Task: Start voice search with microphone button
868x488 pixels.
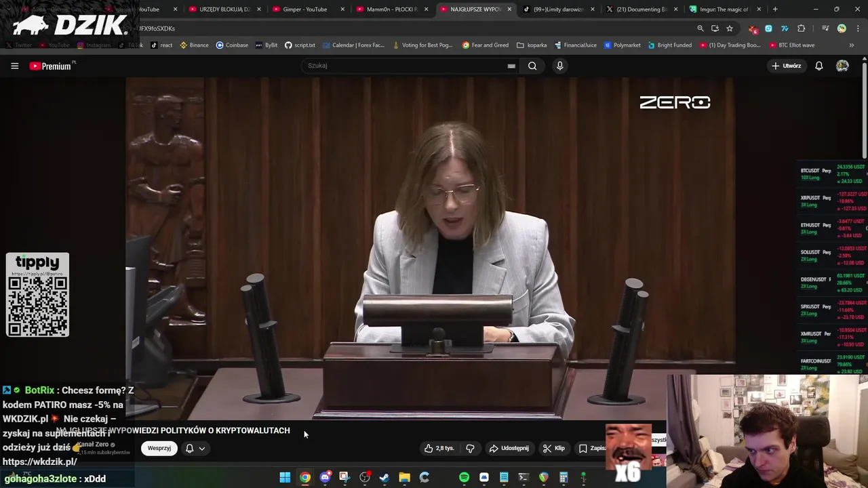Action: pyautogui.click(x=559, y=66)
